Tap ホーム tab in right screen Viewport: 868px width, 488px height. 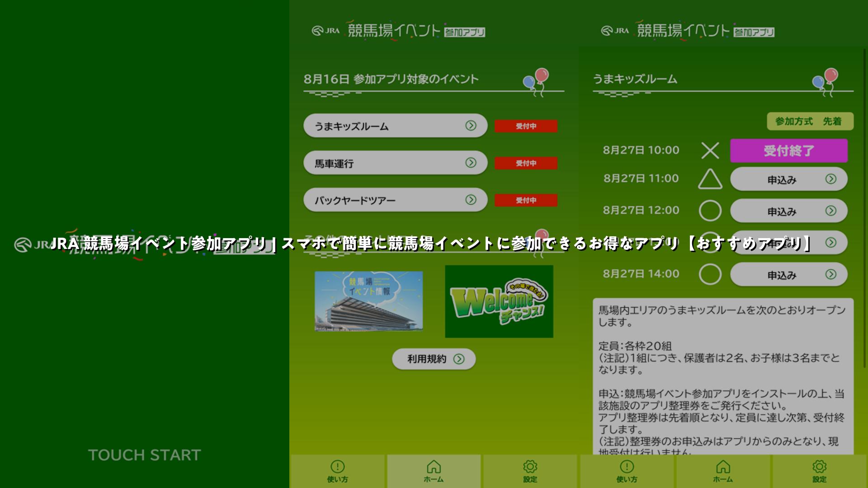(723, 471)
